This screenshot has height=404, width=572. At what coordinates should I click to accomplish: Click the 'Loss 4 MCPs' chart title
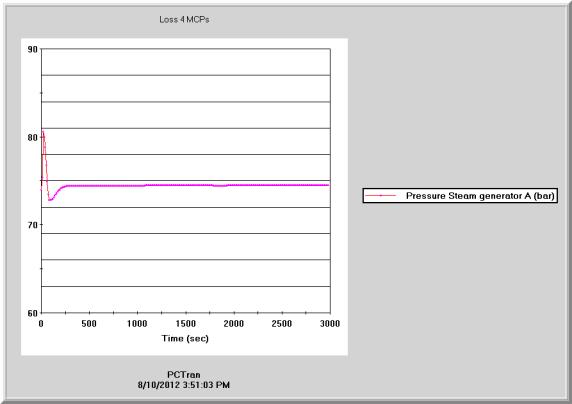pyautogui.click(x=184, y=20)
